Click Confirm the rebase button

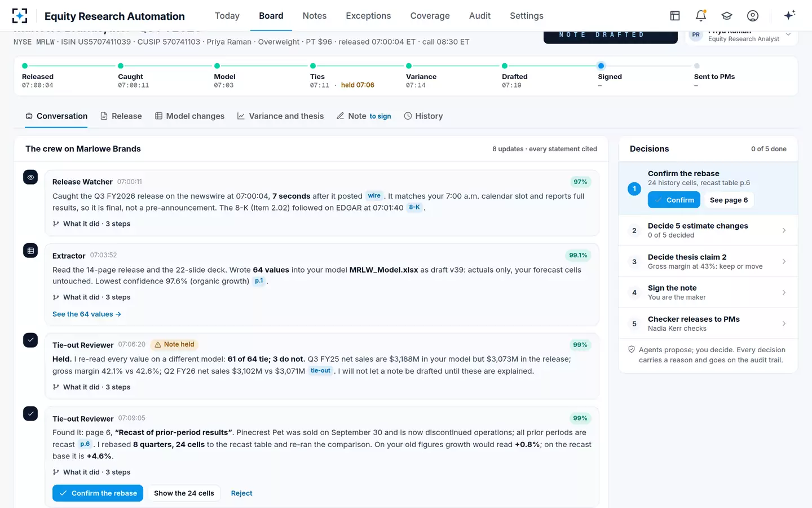click(x=98, y=493)
